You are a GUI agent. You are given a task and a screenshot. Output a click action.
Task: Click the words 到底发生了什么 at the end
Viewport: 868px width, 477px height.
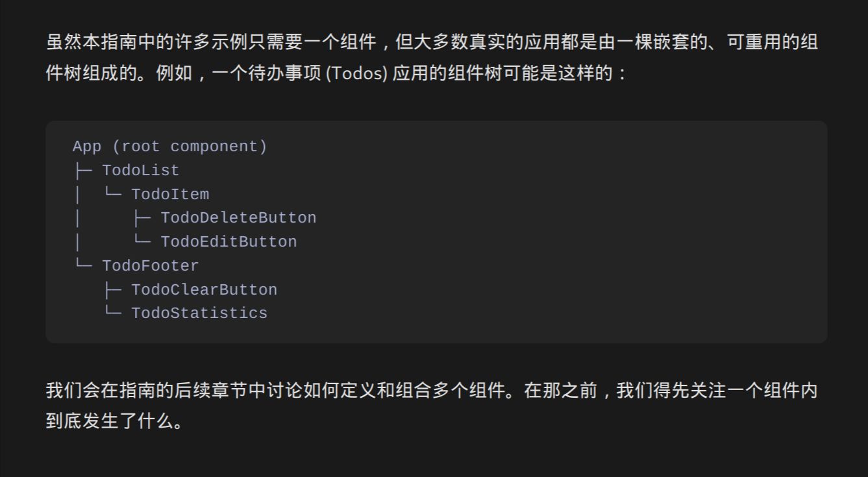click(106, 422)
